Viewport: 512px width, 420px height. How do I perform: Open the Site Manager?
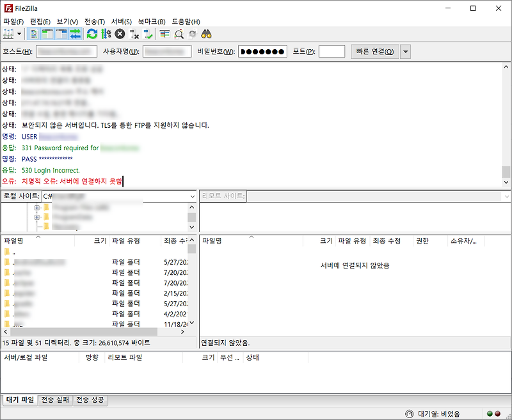8,34
